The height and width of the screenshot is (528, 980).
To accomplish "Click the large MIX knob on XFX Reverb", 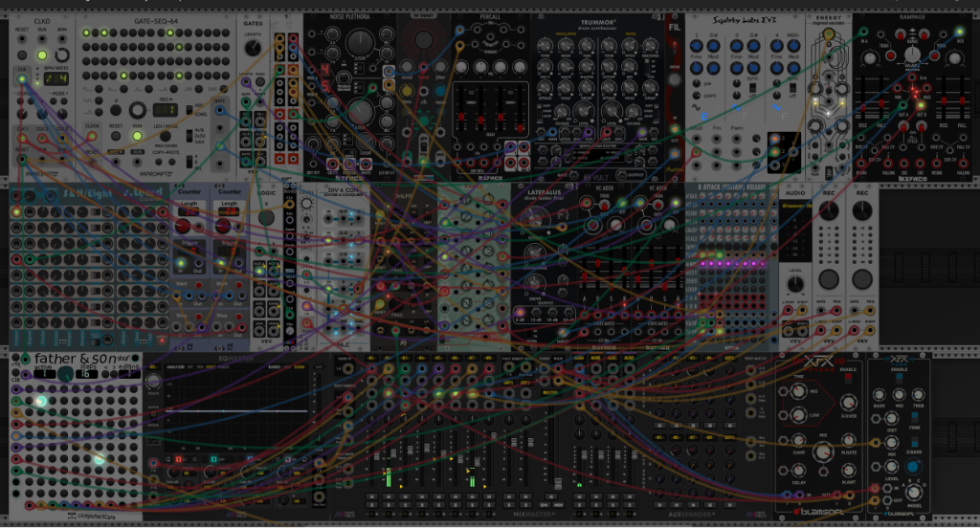I will (823, 451).
